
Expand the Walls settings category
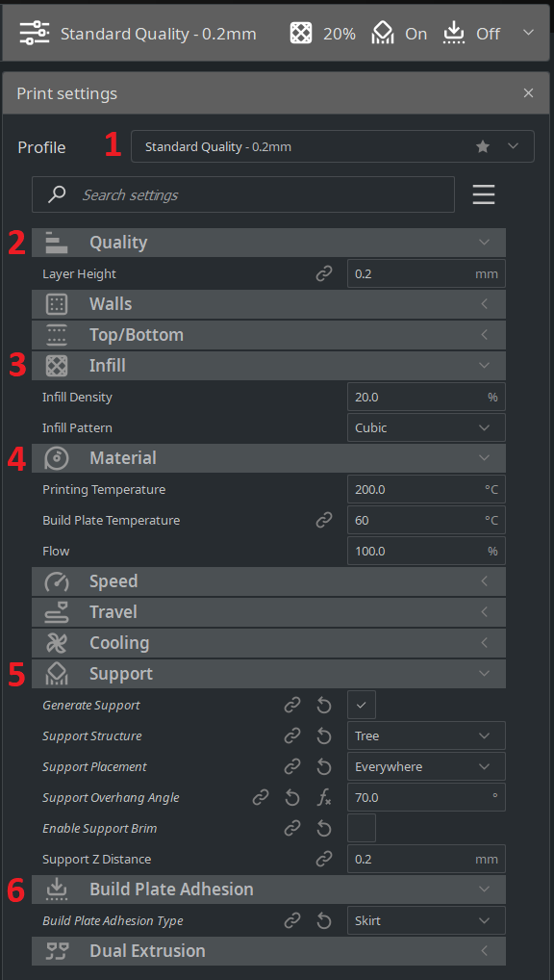(x=268, y=304)
